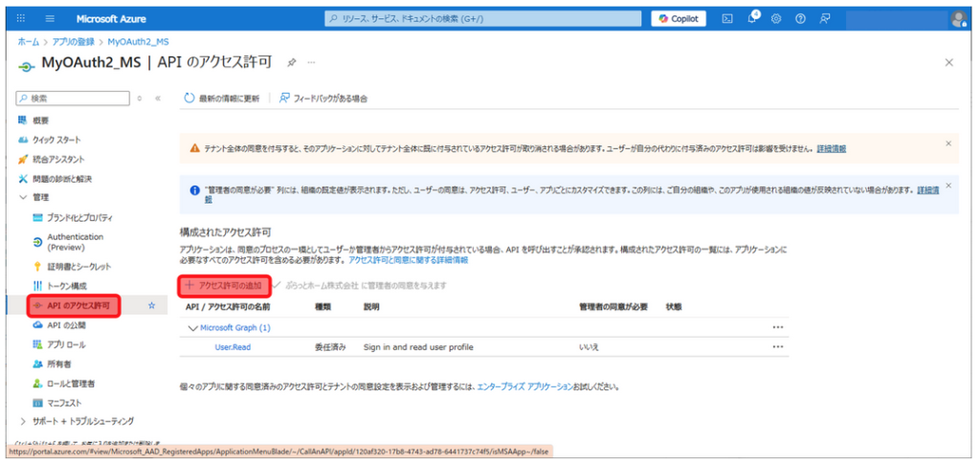This screenshot has height=462, width=980.
Task: Open the Azure portal hamburger menu
Action: [50, 19]
